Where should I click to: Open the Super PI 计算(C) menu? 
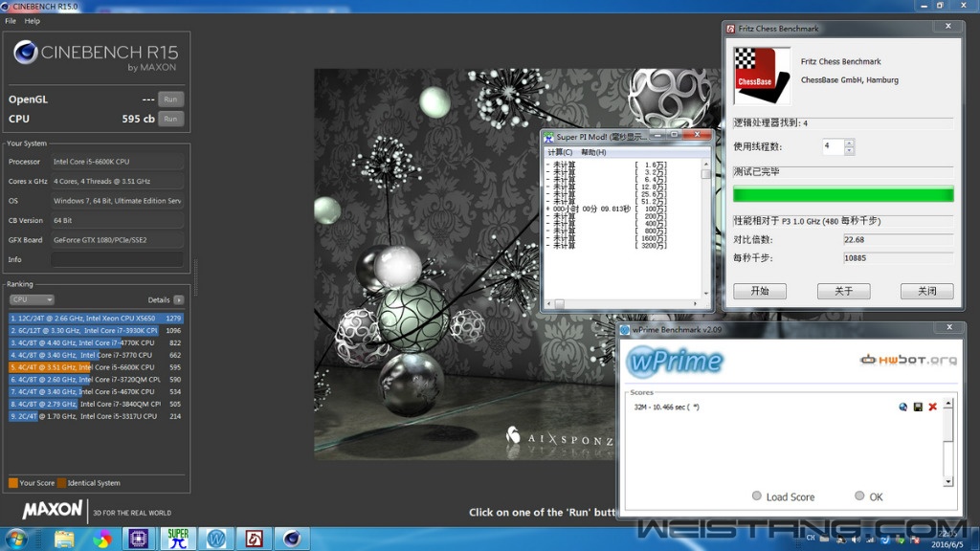[559, 152]
